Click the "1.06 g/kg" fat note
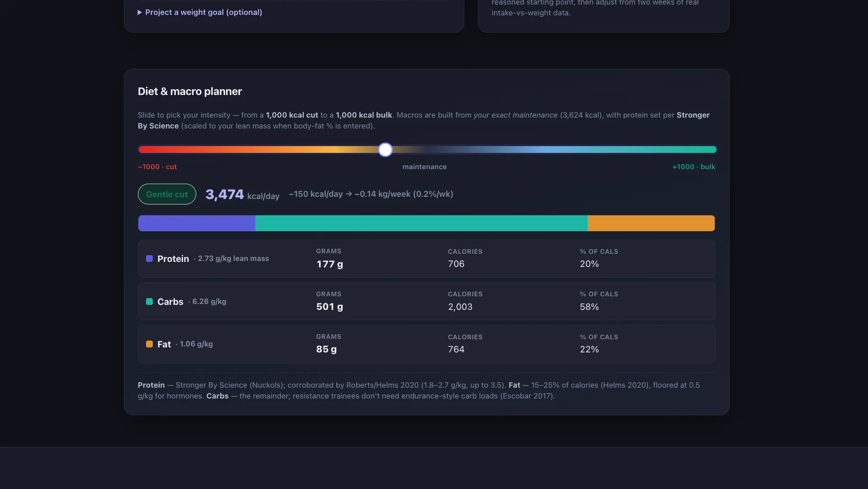Screen dimensions: 868x489 pyautogui.click(x=196, y=344)
